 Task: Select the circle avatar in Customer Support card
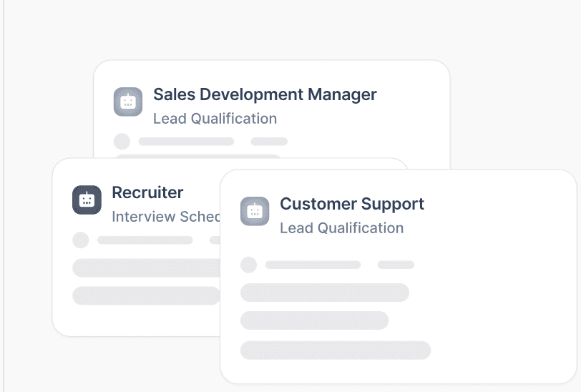248,265
